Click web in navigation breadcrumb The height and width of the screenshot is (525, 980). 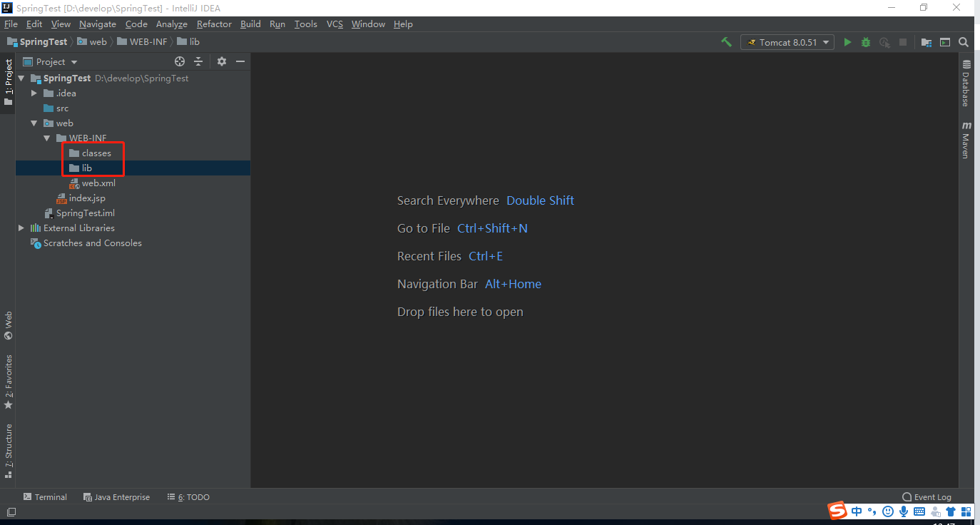[92, 42]
